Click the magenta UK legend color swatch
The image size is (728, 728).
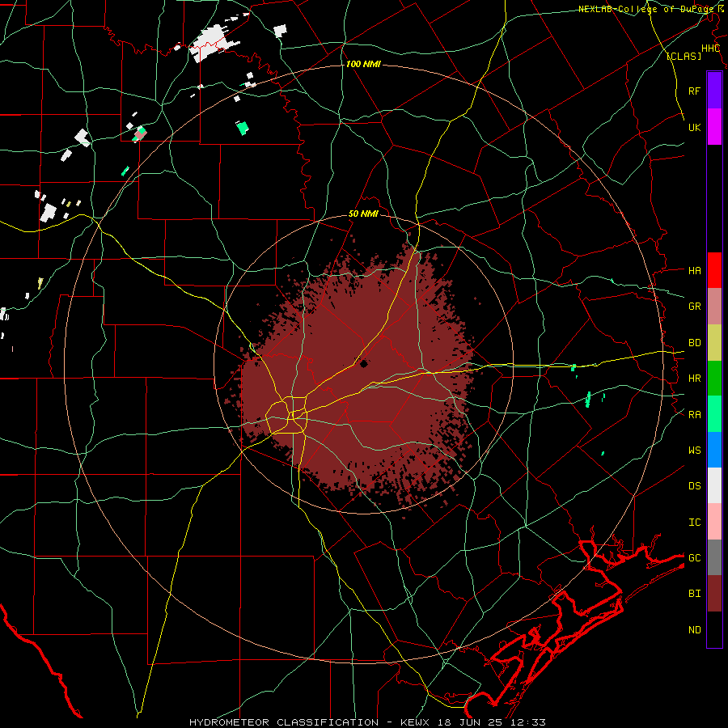714,127
